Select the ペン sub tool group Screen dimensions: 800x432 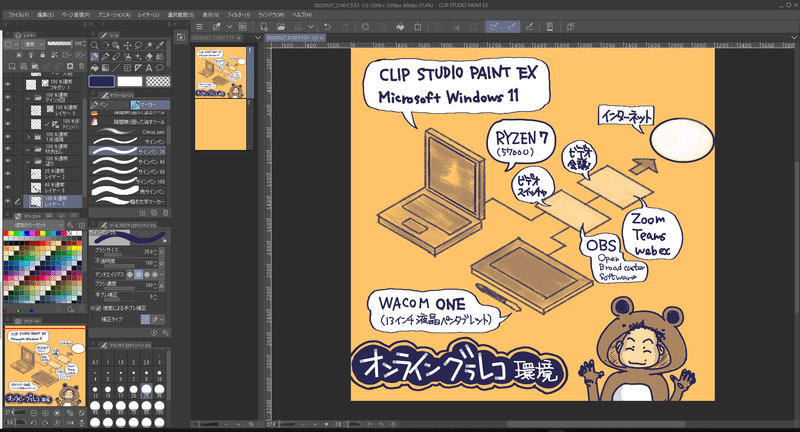pos(109,105)
